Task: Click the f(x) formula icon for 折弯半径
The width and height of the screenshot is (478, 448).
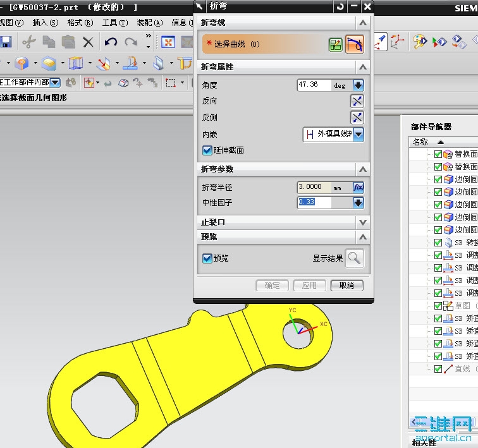Action: pyautogui.click(x=358, y=187)
